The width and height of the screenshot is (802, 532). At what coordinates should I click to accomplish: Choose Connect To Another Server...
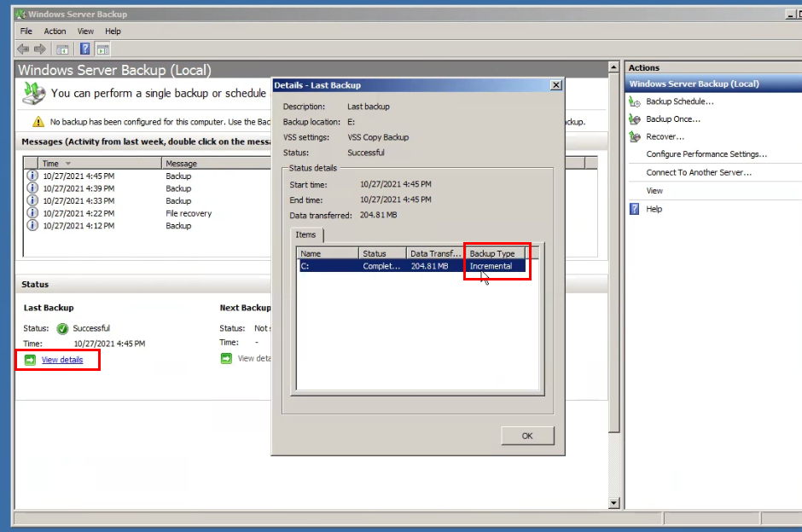699,172
